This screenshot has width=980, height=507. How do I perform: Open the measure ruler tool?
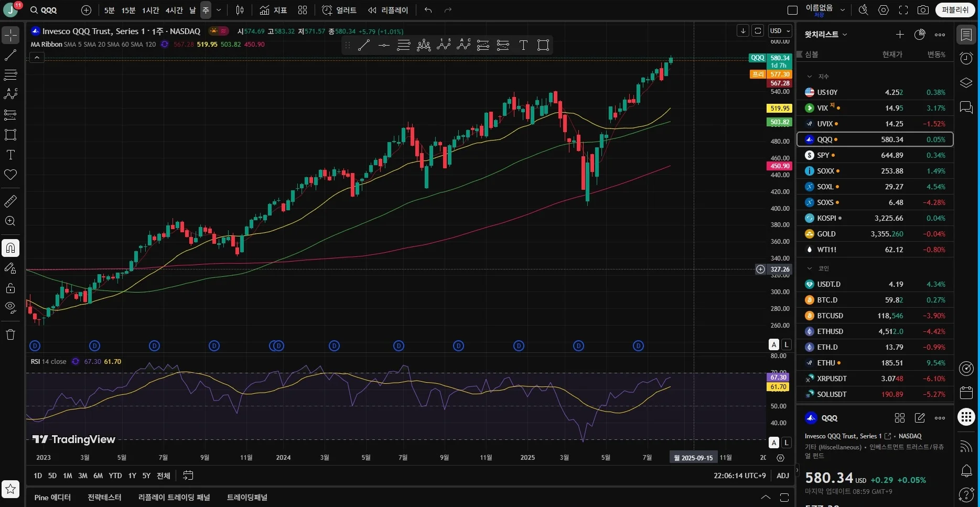click(x=10, y=201)
